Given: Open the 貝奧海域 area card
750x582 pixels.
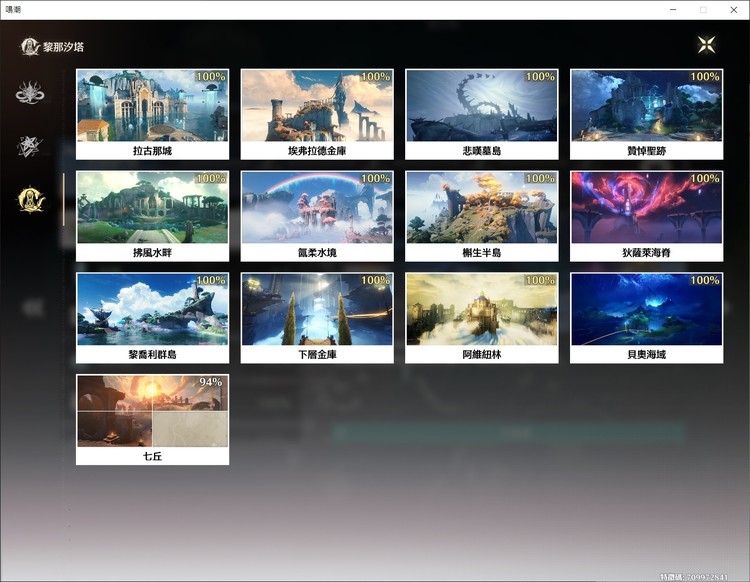Looking at the screenshot, I should (646, 318).
